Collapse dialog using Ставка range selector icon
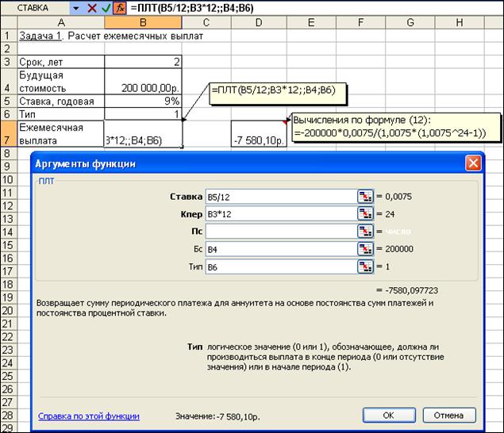Image resolution: width=504 pixels, height=433 pixels. tap(364, 196)
